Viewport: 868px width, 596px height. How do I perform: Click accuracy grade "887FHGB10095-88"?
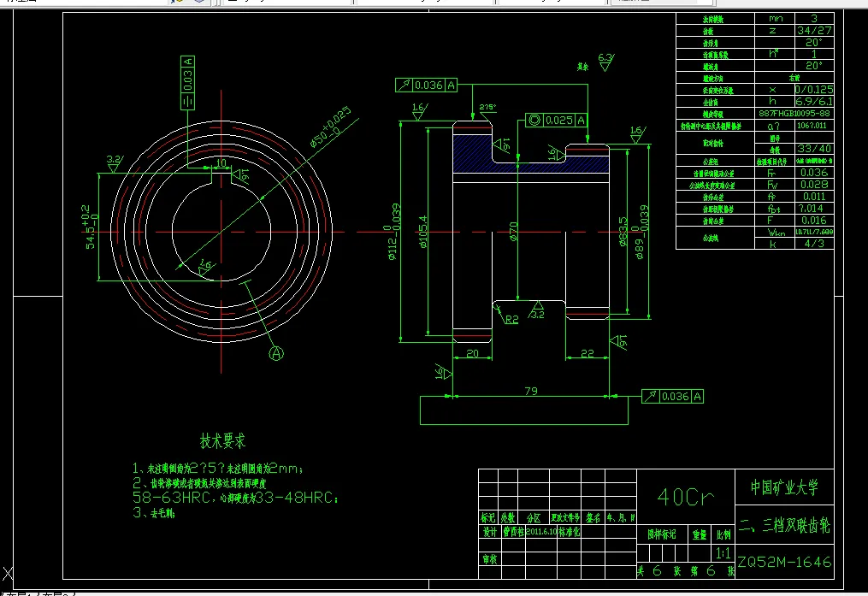coord(794,114)
